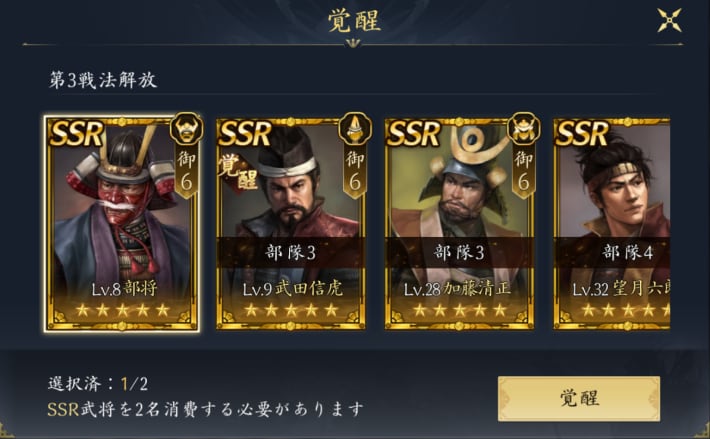
Task: Click the red 覚醒 stamp on 武田信虎
Action: point(238,173)
